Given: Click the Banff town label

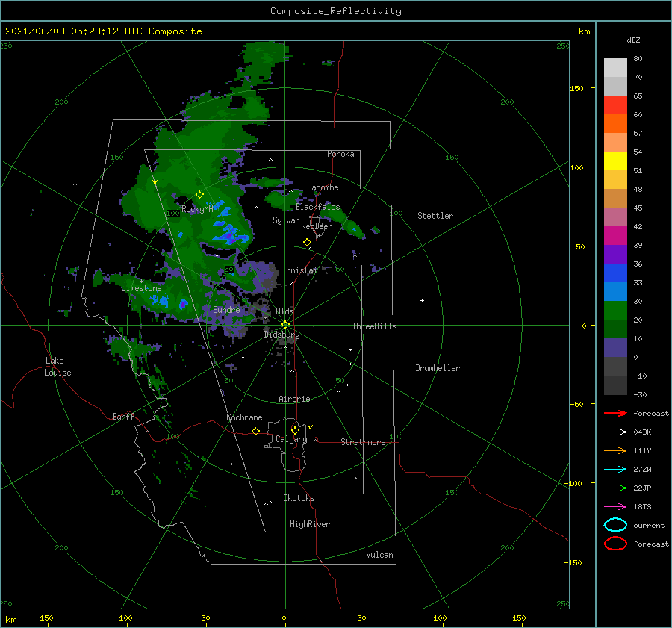Looking at the screenshot, I should [x=123, y=416].
